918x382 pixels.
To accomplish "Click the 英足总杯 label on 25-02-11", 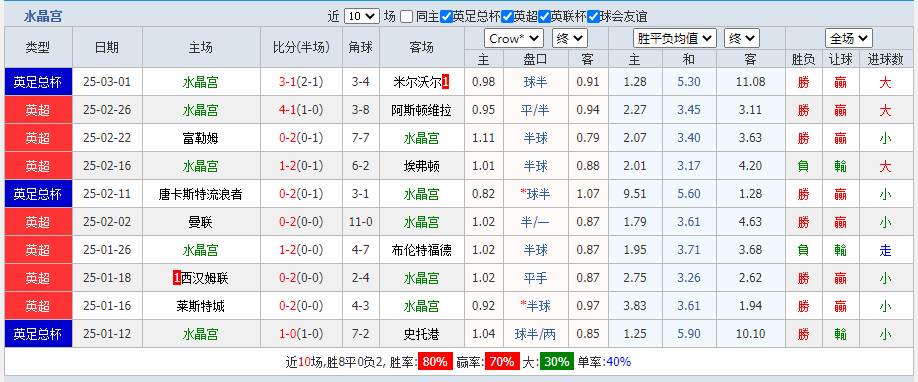I will click(38, 194).
